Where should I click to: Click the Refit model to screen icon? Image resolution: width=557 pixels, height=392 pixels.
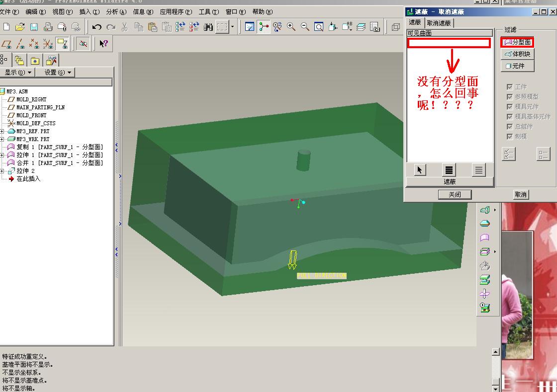[x=319, y=27]
